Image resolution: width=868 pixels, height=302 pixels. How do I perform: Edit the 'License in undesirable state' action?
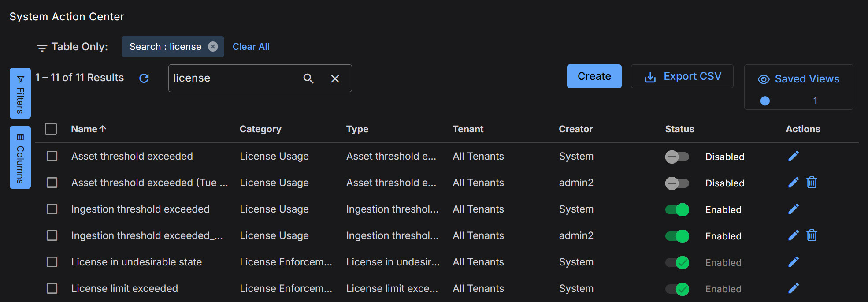coord(793,262)
